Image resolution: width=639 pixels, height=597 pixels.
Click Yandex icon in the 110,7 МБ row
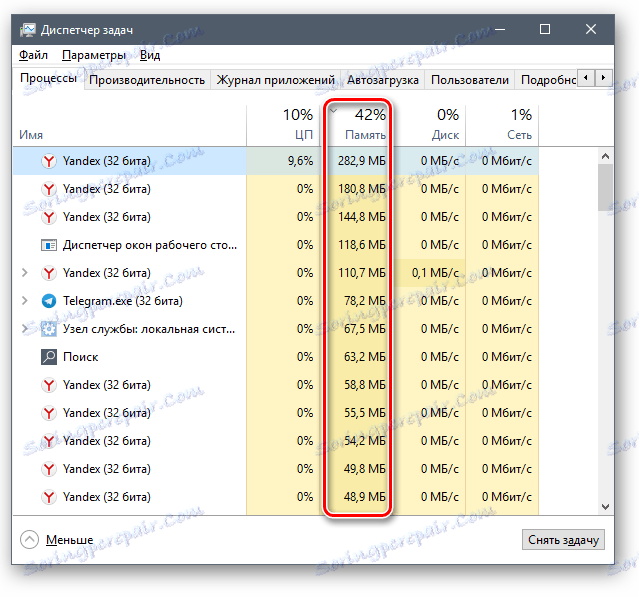tap(49, 273)
